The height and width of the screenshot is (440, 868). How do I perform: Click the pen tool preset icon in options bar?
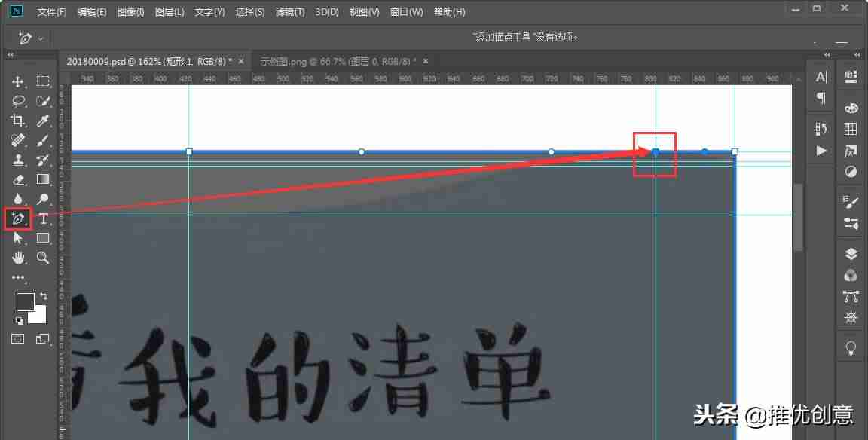tap(25, 38)
